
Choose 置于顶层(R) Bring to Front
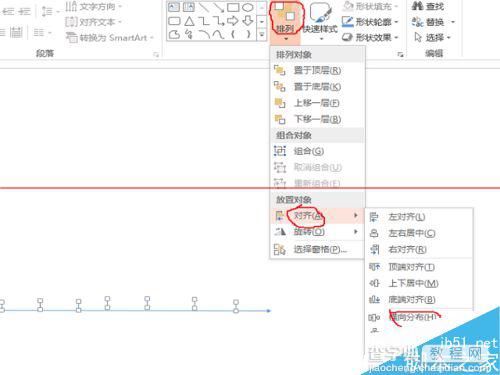pos(317,70)
